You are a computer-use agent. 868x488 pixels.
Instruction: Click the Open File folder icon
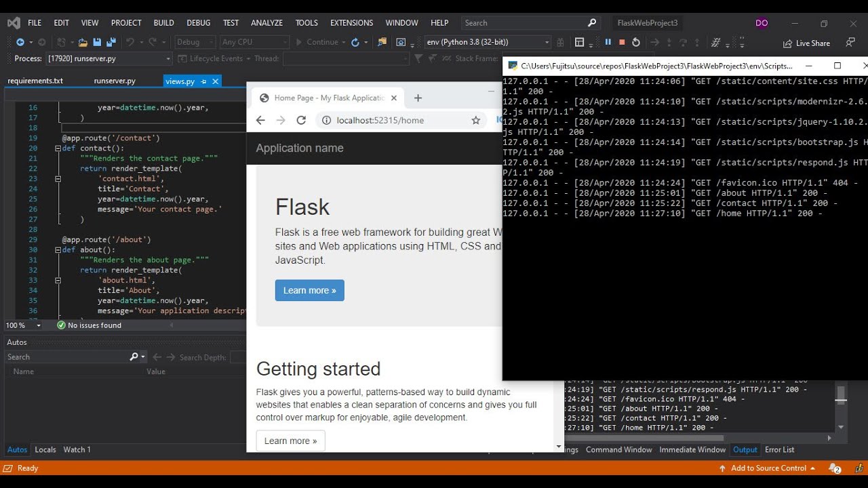pyautogui.click(x=83, y=42)
